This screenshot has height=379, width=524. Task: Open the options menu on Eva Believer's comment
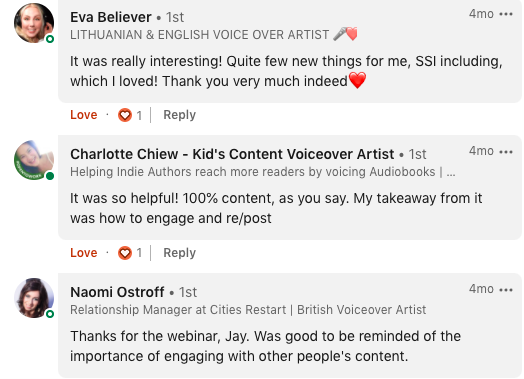(x=506, y=14)
